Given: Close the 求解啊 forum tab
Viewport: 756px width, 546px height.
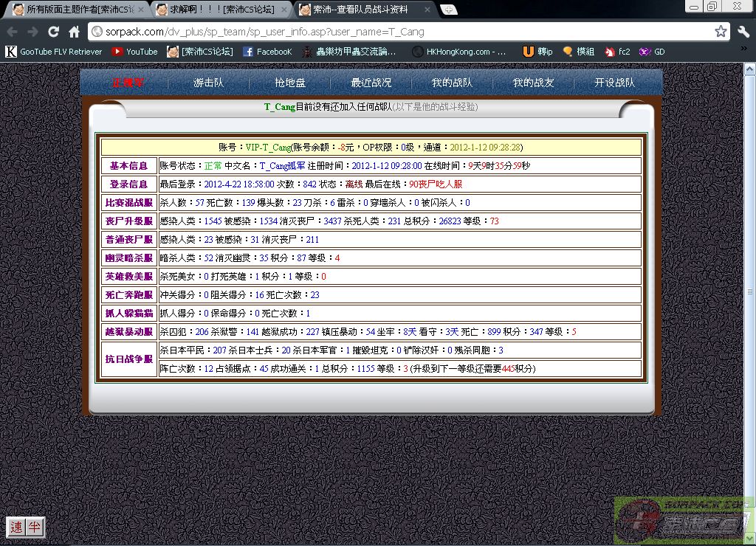Looking at the screenshot, I should click(x=284, y=10).
